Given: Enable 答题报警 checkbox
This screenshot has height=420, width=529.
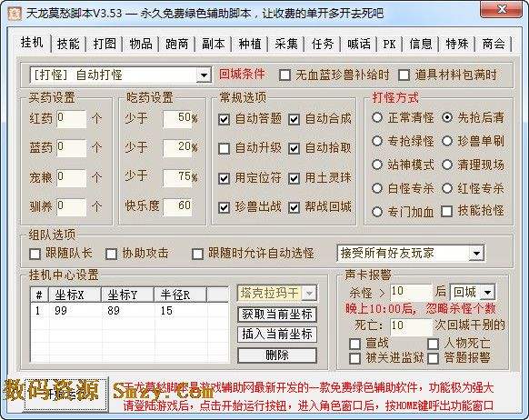Looking at the screenshot, I should click(x=433, y=358).
